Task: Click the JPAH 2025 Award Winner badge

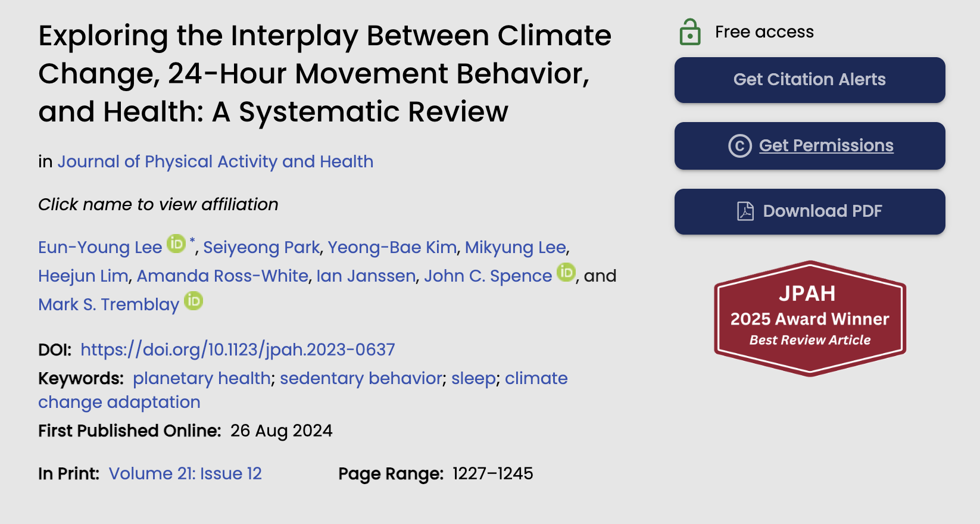Action: [x=810, y=319]
